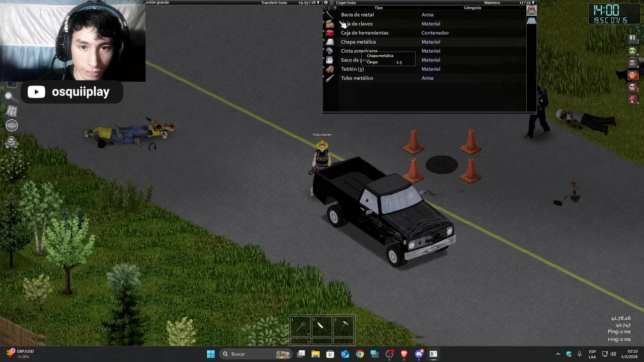Open the gray tired-face moodle
644x362 pixels.
(633, 63)
